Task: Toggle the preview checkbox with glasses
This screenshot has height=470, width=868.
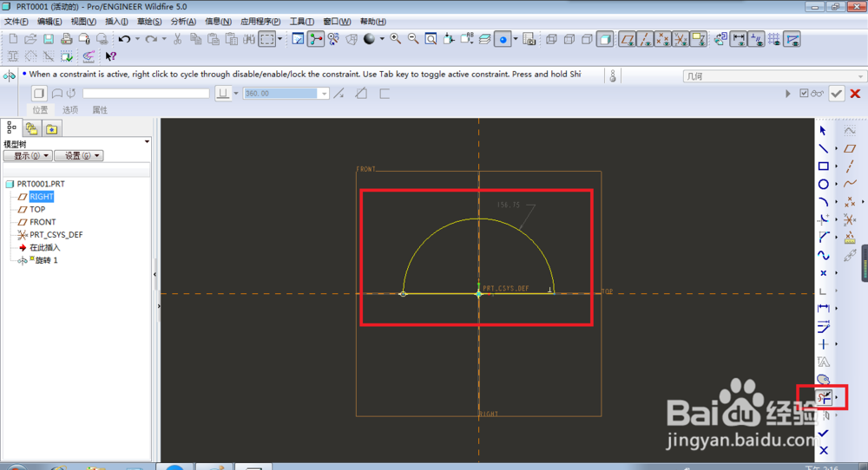Action: (x=812, y=94)
